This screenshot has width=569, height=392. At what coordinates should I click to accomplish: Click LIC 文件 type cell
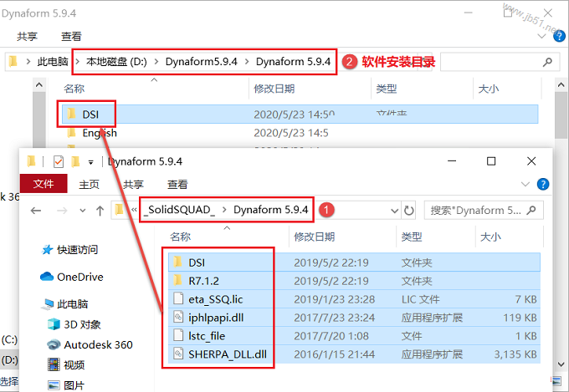tap(420, 299)
